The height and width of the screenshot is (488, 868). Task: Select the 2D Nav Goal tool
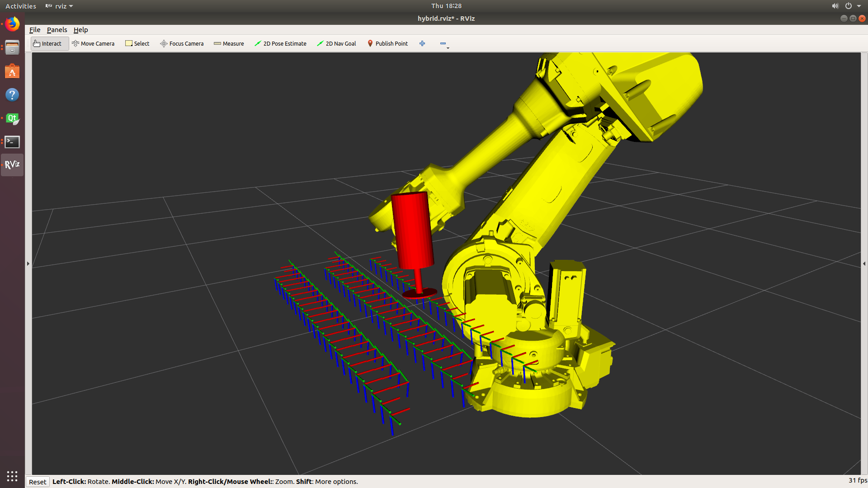point(336,43)
